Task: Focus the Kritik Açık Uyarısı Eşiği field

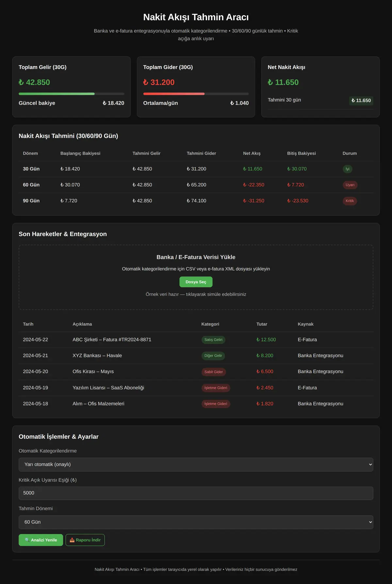Action: point(196,493)
